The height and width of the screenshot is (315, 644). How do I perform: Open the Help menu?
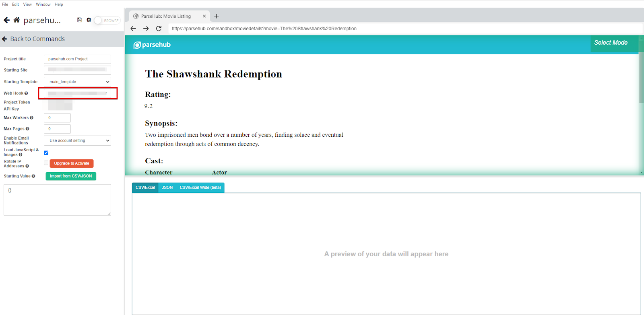coord(59,4)
